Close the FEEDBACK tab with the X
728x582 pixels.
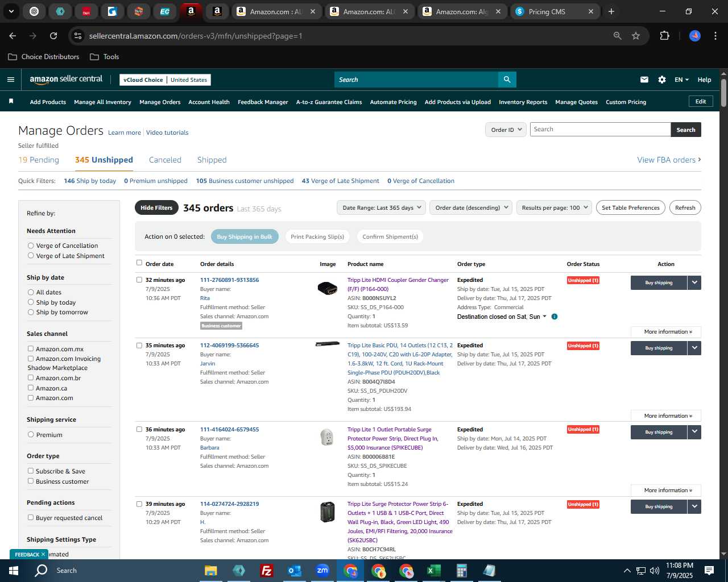tap(43, 554)
